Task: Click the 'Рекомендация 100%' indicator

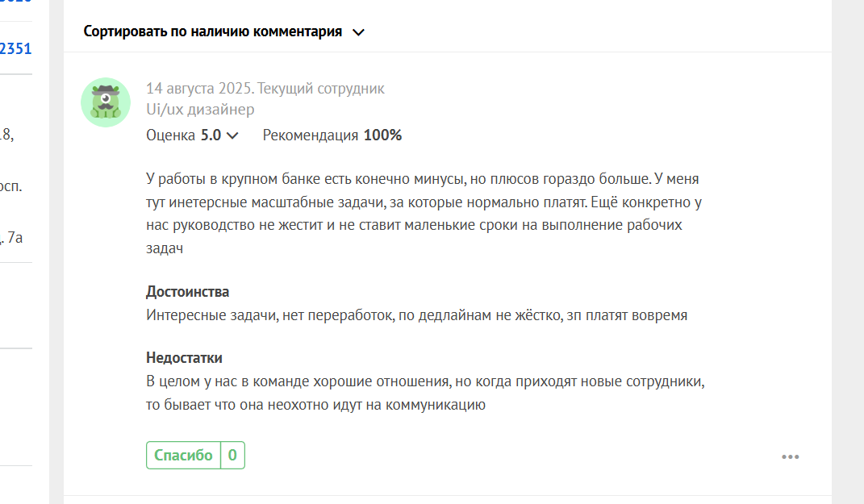Action: (x=332, y=135)
